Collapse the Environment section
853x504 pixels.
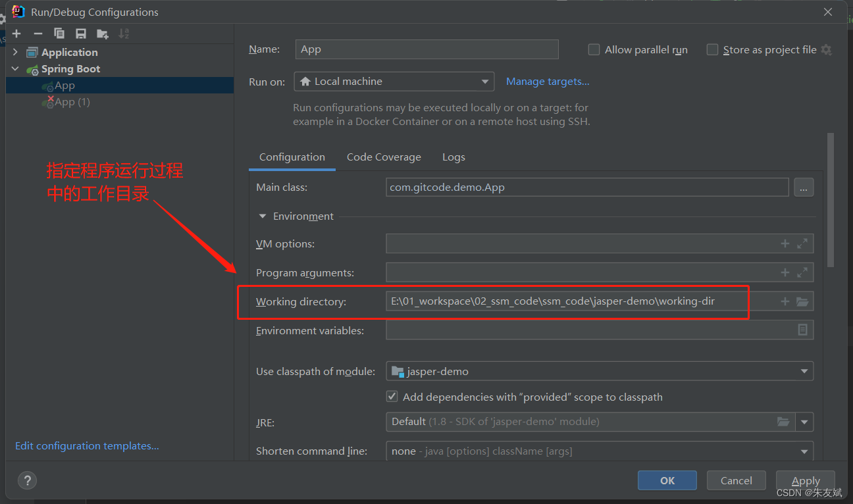263,216
